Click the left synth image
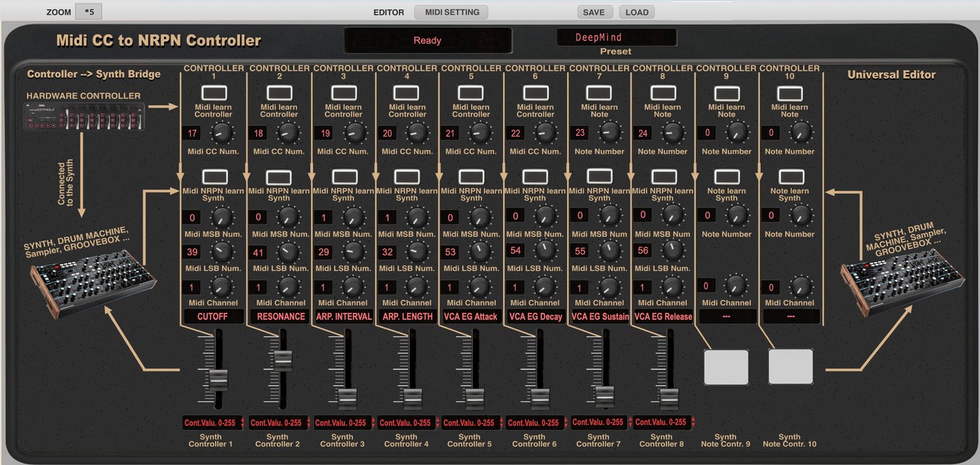Viewport: 980px width, 465px height. pyautogui.click(x=91, y=280)
